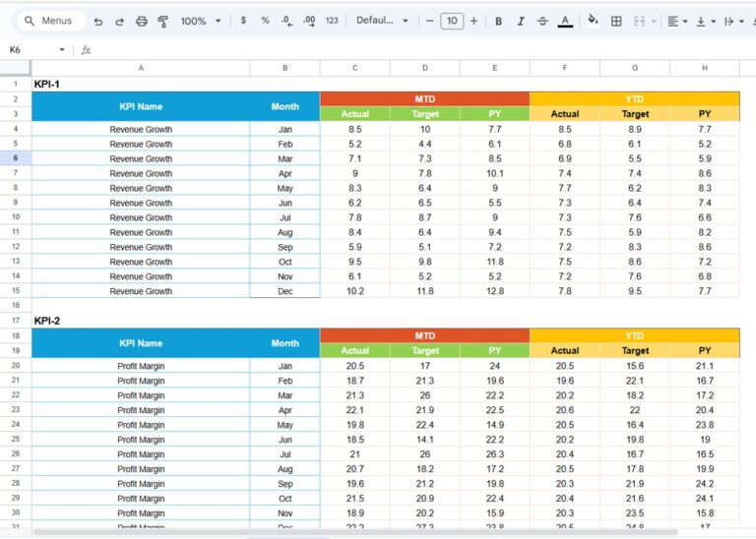Open the 123 more formats menu
This screenshot has height=539, width=756.
click(x=332, y=21)
